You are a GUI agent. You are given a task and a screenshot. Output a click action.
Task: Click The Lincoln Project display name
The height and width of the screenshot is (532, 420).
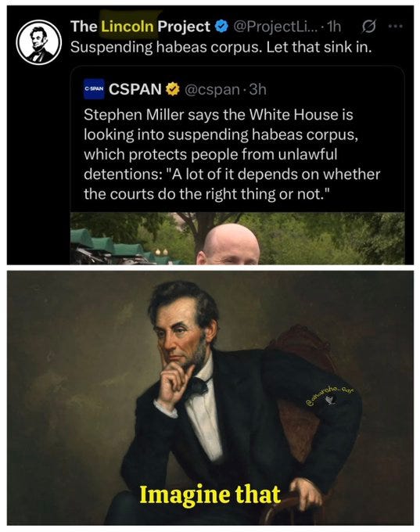(x=140, y=27)
